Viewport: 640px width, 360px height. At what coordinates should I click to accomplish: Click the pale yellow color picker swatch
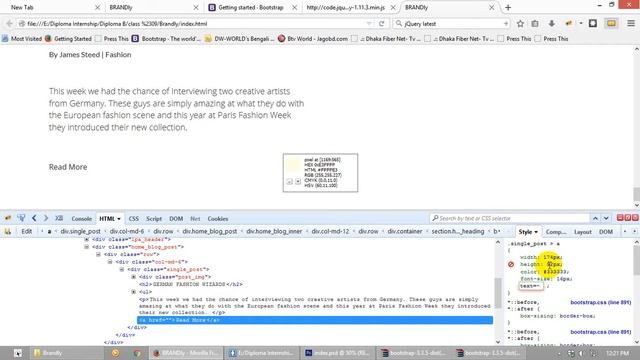pos(293,165)
